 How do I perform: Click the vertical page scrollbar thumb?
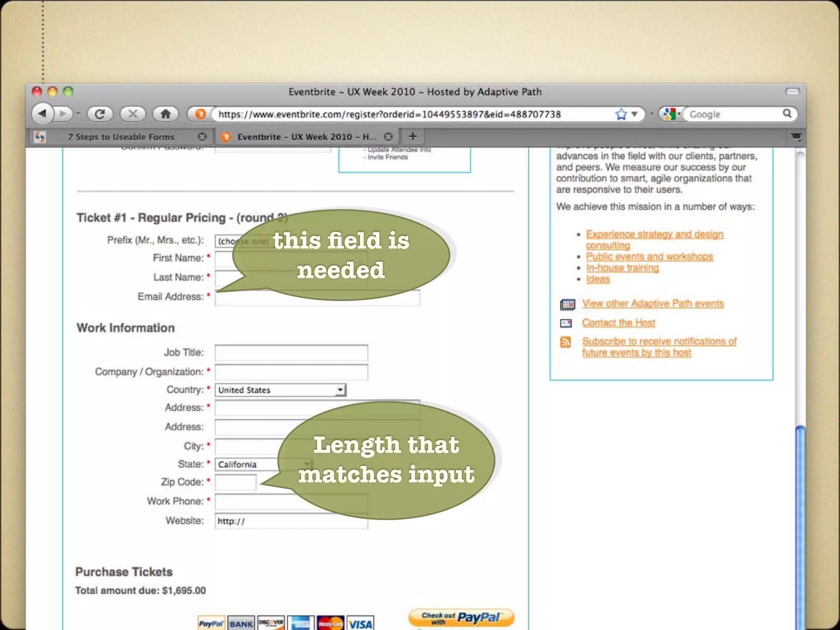[x=800, y=527]
